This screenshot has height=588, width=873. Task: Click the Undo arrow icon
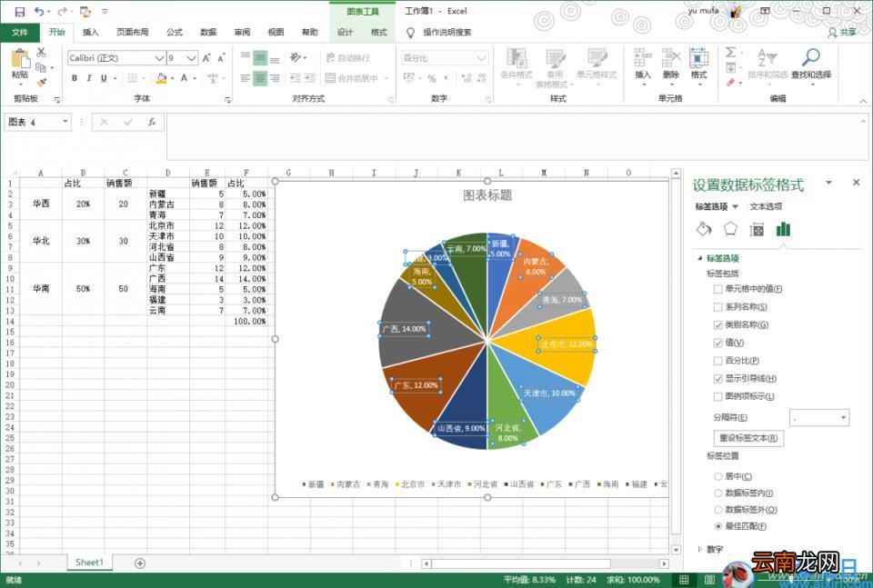pyautogui.click(x=39, y=11)
